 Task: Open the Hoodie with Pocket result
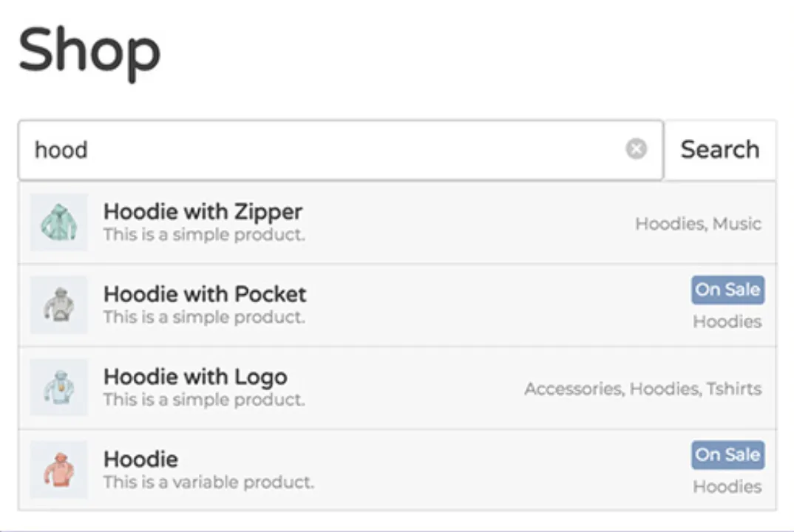pyautogui.click(x=205, y=294)
